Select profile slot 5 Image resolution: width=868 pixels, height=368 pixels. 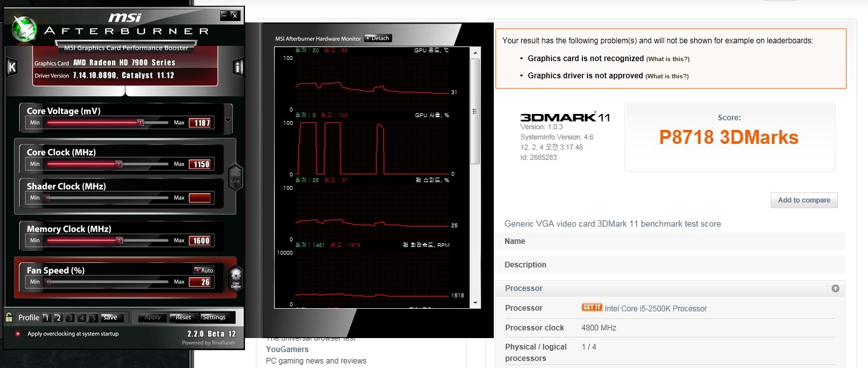coord(93,318)
